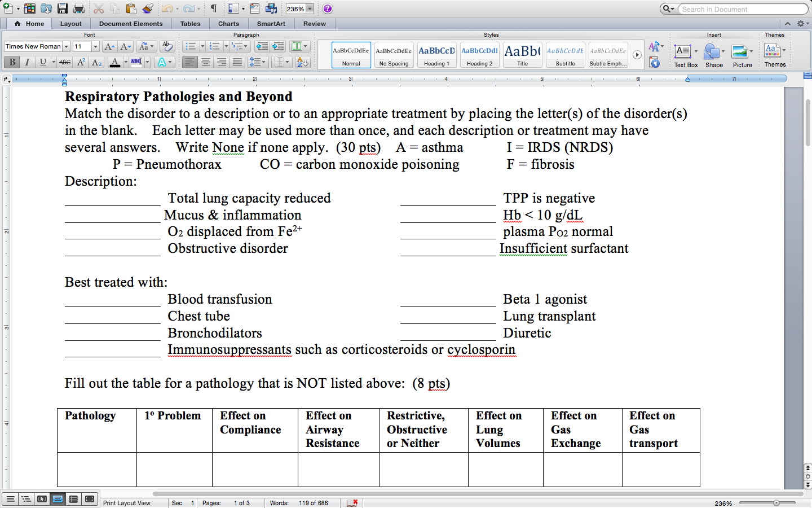Open the Review ribbon tab
The width and height of the screenshot is (812, 508).
click(x=314, y=24)
